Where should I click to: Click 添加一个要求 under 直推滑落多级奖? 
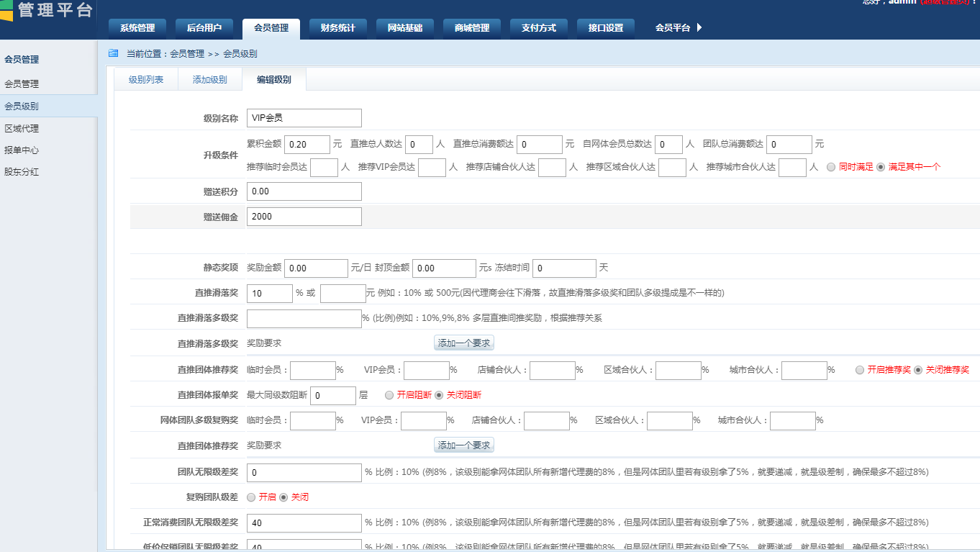pos(464,343)
